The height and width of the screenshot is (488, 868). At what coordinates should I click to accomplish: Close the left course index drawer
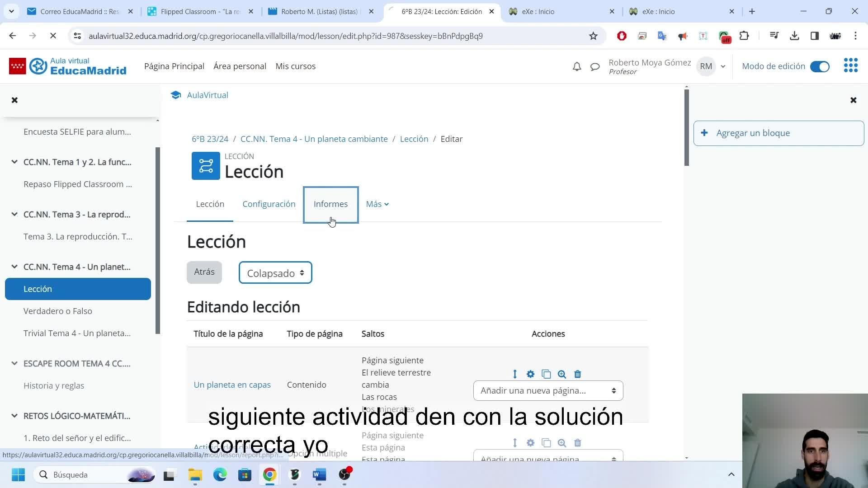[x=14, y=100]
